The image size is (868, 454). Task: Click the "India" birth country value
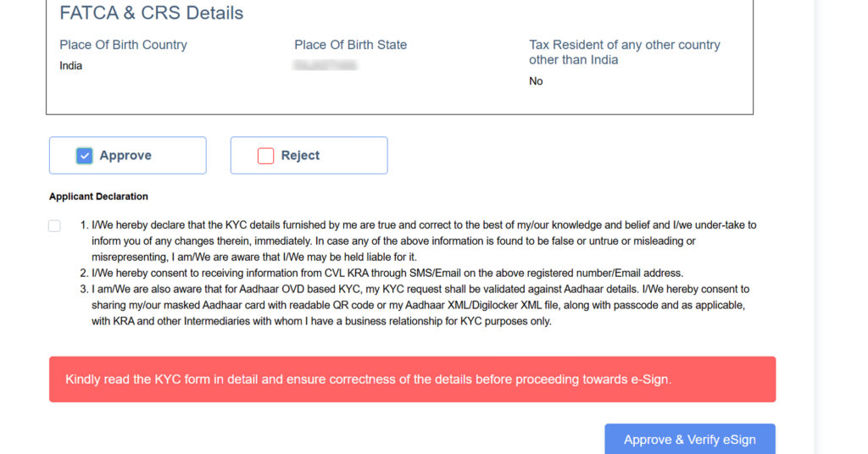pos(71,66)
